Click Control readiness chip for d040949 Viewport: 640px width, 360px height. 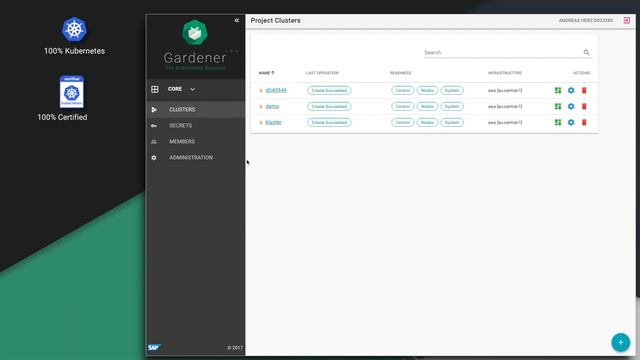402,90
